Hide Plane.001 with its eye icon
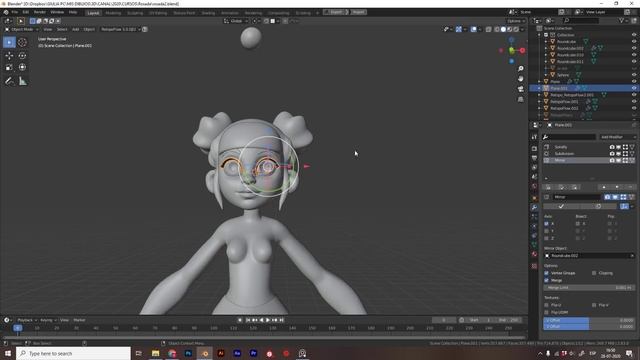This screenshot has width=640, height=360. coord(634,88)
